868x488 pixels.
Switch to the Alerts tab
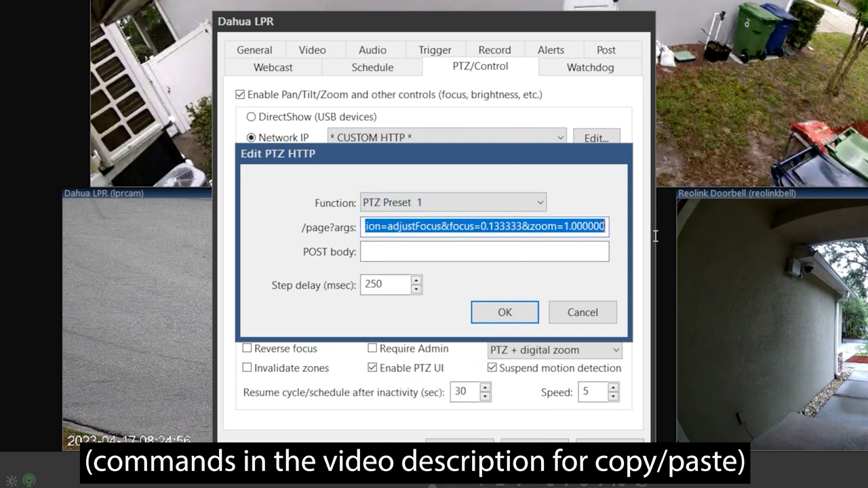(x=551, y=50)
